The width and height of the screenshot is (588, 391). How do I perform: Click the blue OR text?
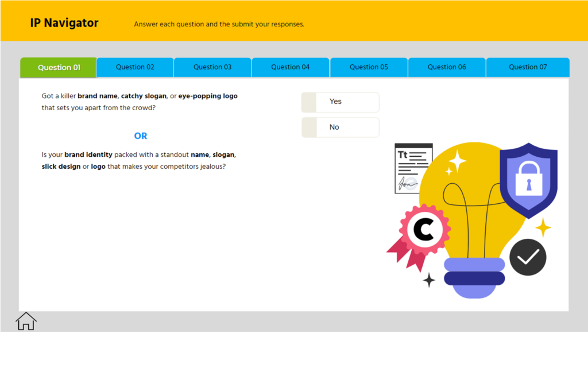(x=141, y=136)
